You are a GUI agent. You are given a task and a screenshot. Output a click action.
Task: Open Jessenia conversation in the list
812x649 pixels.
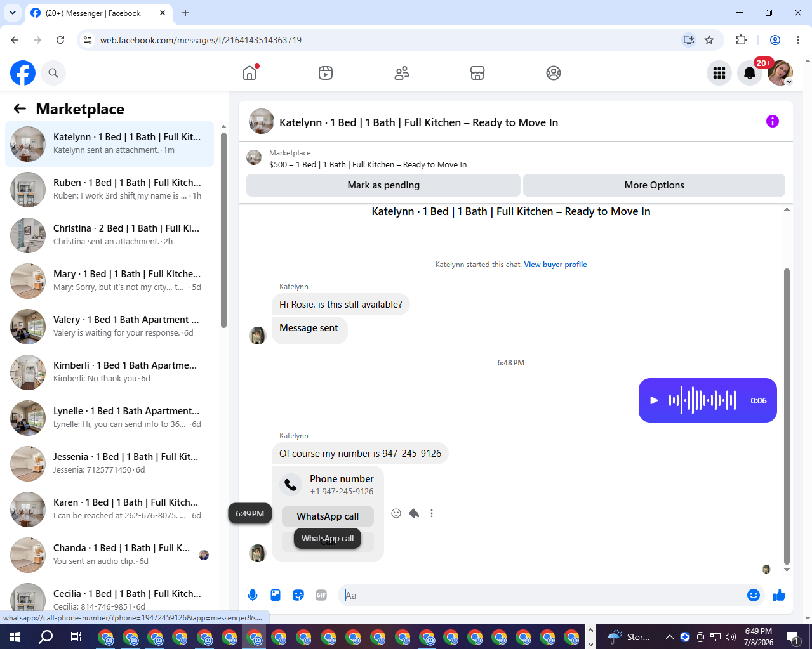tap(109, 464)
